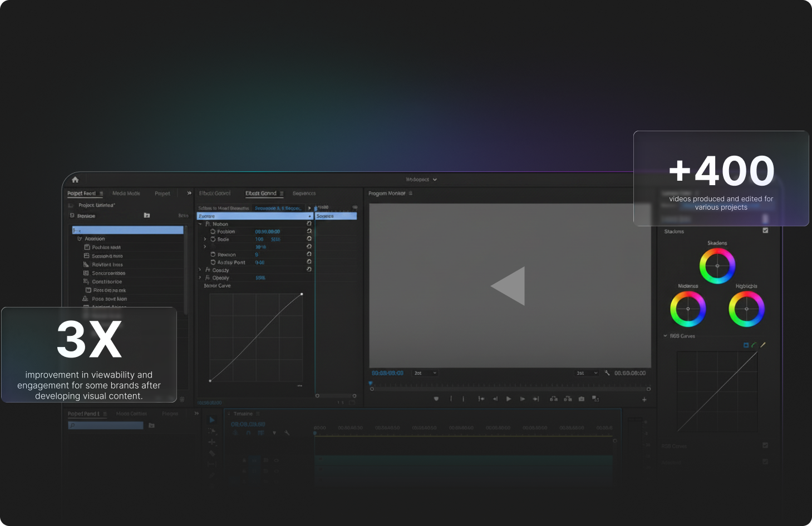Click the new bin folder icon
Viewport: 812px width, 526px height.
click(x=147, y=215)
